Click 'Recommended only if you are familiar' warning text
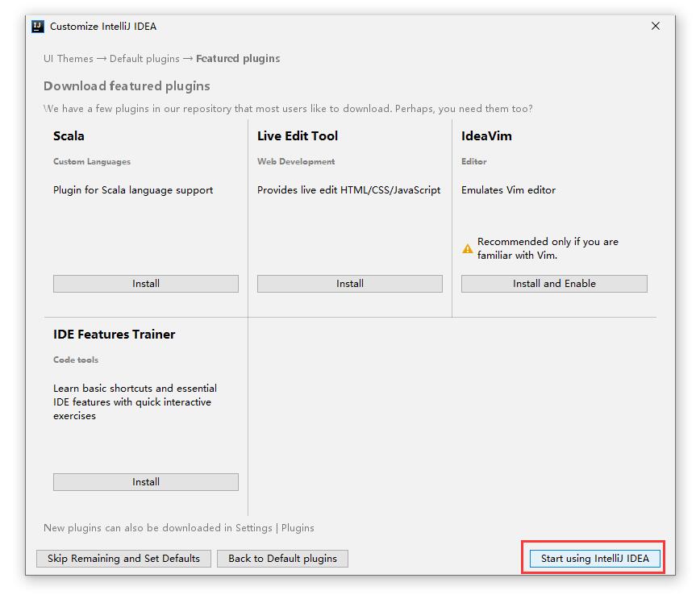 548,248
